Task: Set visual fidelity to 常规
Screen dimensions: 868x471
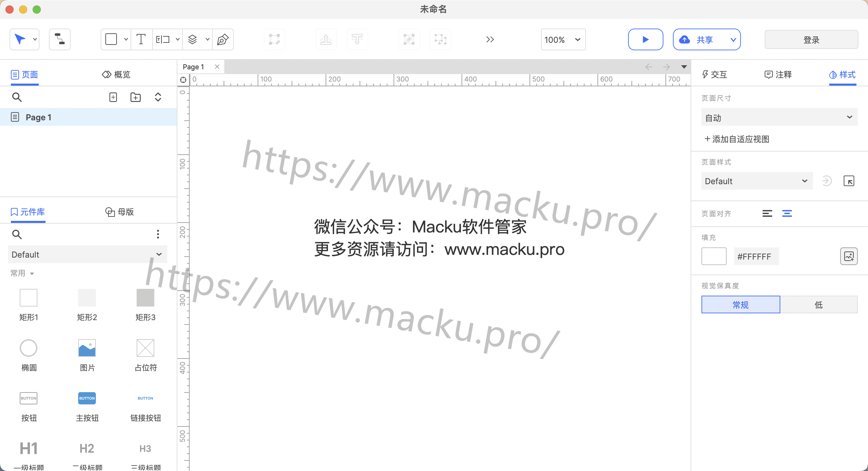Action: [741, 304]
